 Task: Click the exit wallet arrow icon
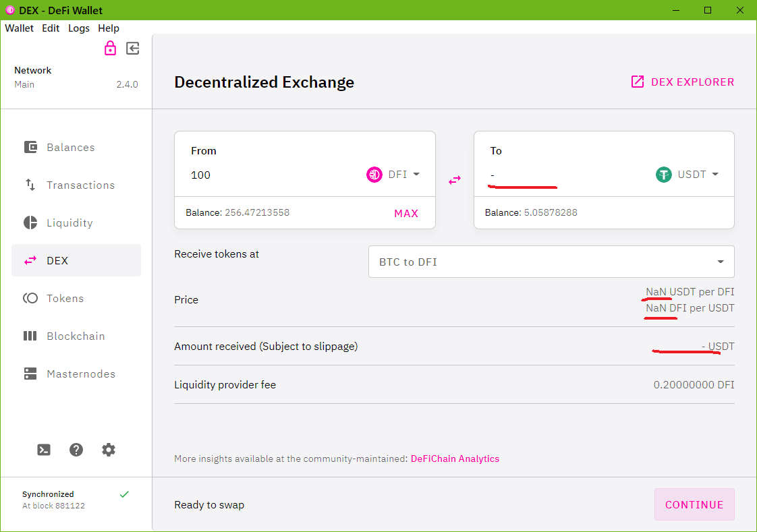coord(133,49)
